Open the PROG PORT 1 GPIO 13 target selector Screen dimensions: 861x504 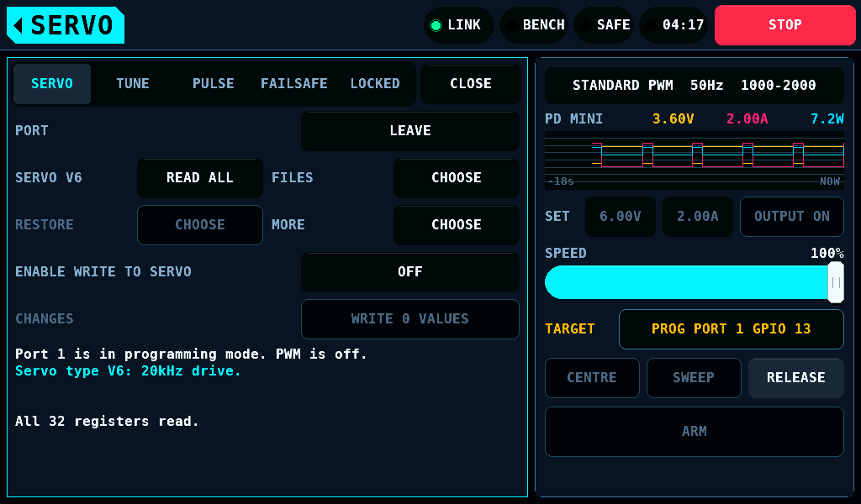(x=732, y=329)
